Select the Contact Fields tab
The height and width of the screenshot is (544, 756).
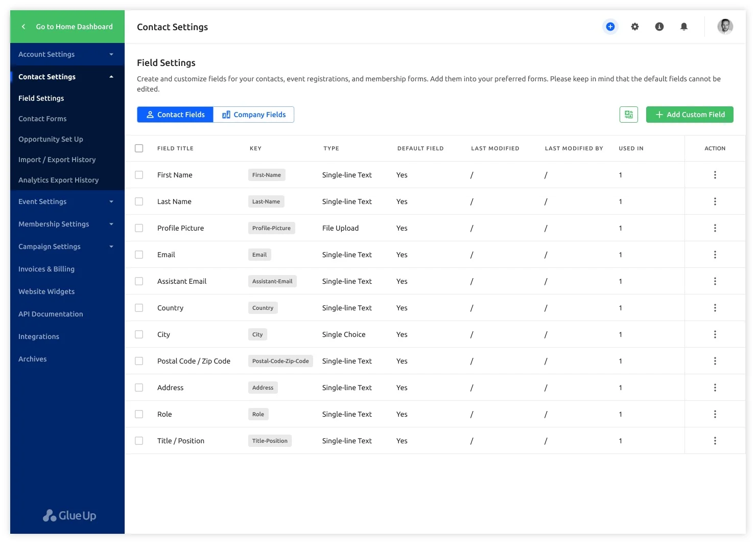point(175,115)
